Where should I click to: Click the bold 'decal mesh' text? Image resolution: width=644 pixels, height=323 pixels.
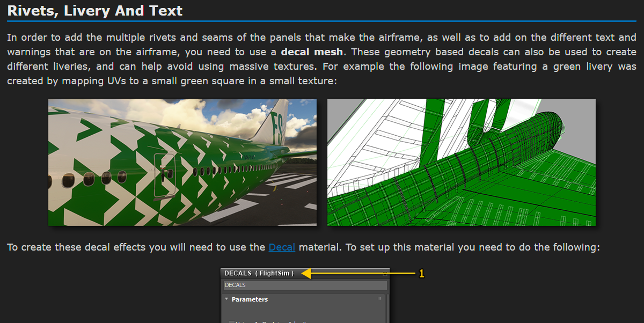click(x=312, y=52)
